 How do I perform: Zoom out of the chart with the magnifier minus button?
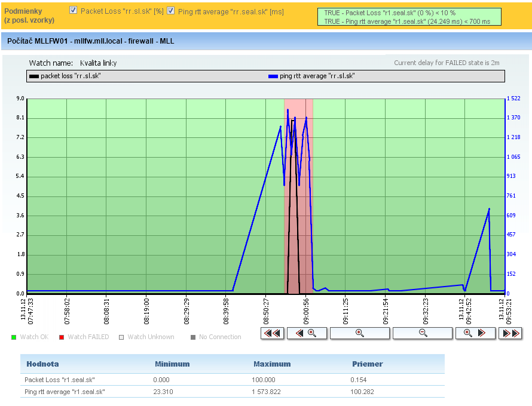[x=423, y=333]
